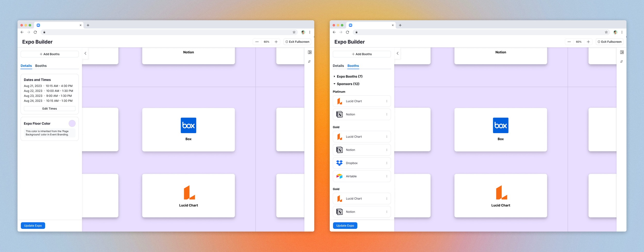Open new tab in right browser window
Screen dimensions: 644x252
point(400,25)
